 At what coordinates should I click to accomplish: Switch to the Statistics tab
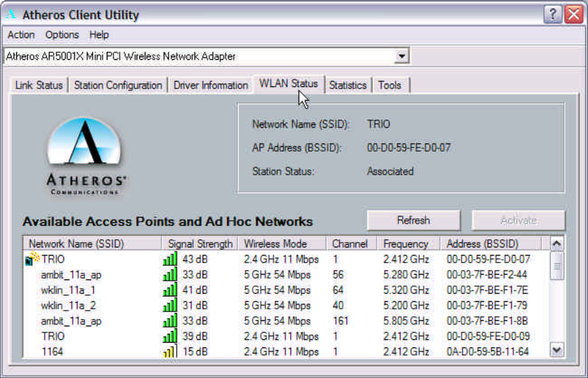point(348,85)
